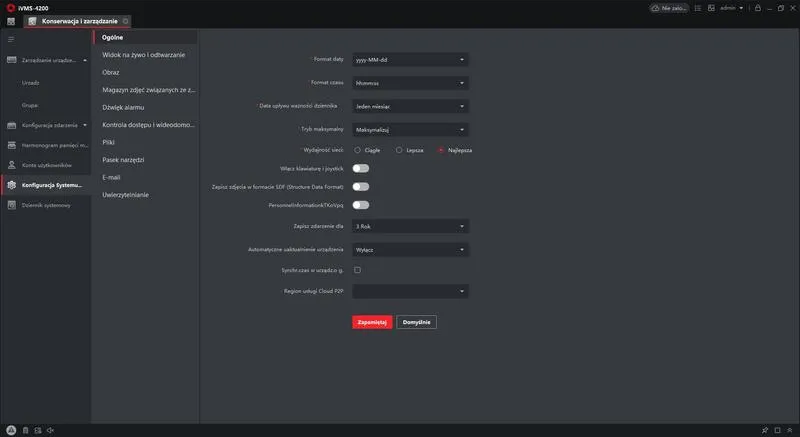Expand the Zapisz zdarzenie dla dropdown
The image size is (800, 437).
click(410, 227)
